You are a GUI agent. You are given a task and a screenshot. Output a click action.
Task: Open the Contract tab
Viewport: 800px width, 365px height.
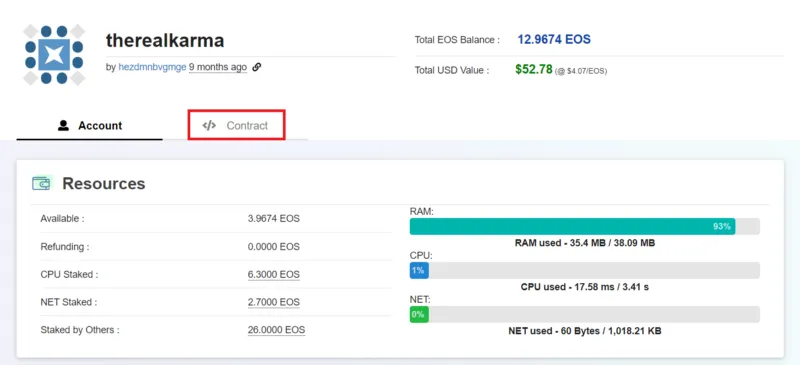coord(236,125)
